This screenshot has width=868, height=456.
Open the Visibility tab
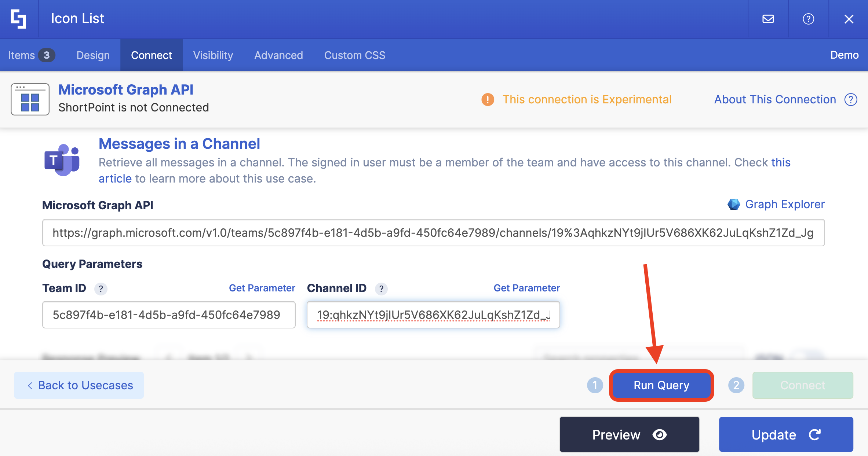tap(213, 55)
